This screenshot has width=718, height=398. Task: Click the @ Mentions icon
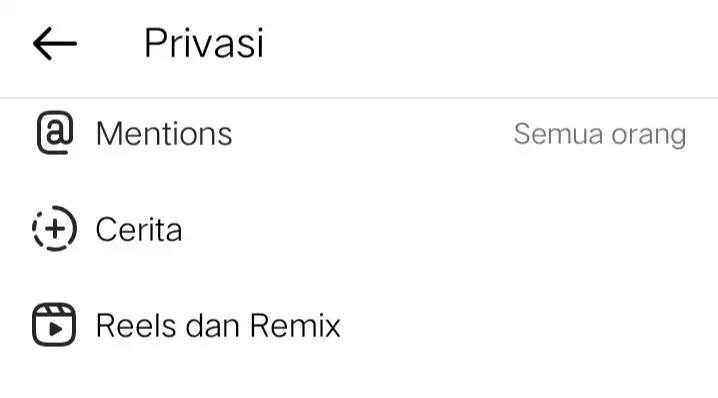(x=55, y=133)
